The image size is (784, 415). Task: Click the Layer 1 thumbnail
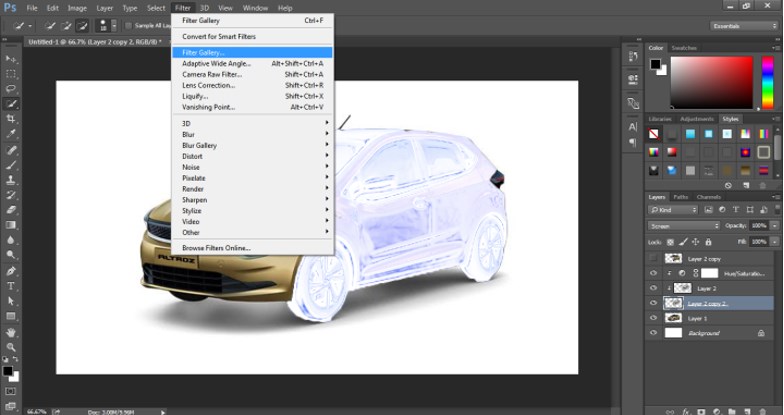[x=673, y=318]
